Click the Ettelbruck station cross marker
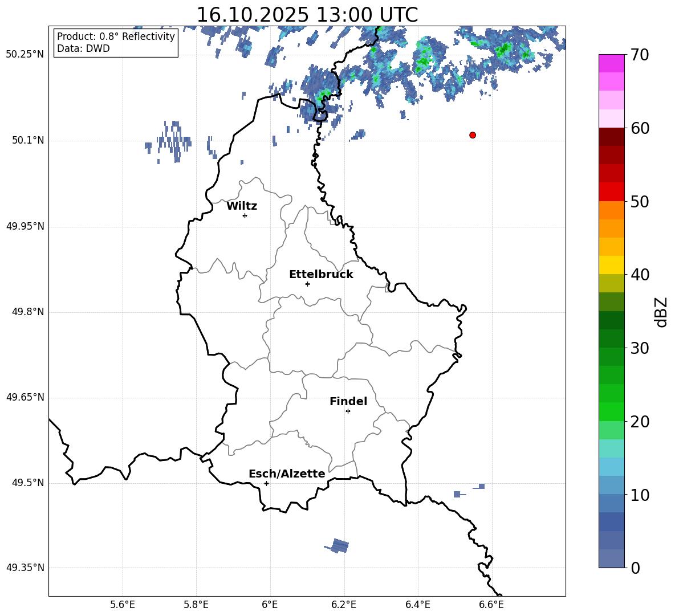 pos(307,284)
